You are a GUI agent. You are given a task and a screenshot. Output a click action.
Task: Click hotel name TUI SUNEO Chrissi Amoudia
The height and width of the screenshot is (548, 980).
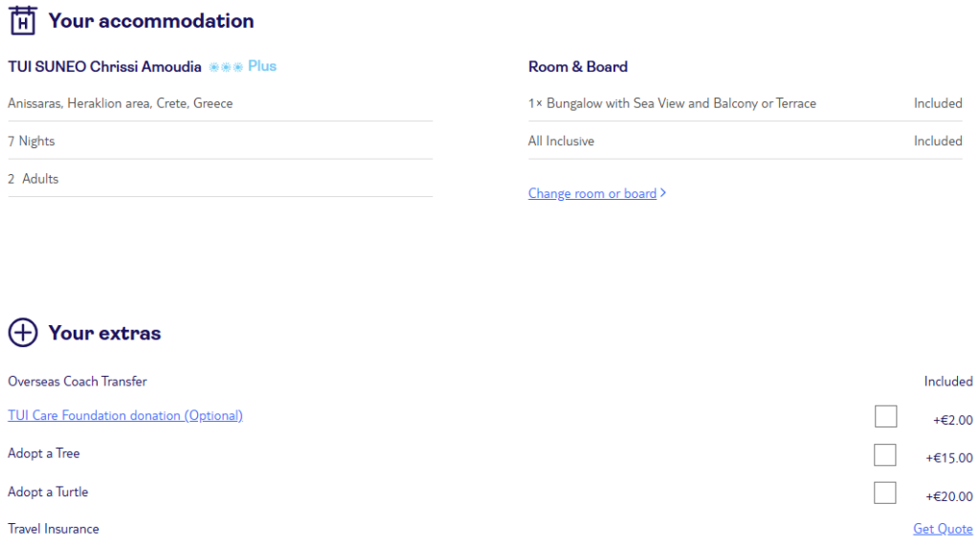[104, 67]
